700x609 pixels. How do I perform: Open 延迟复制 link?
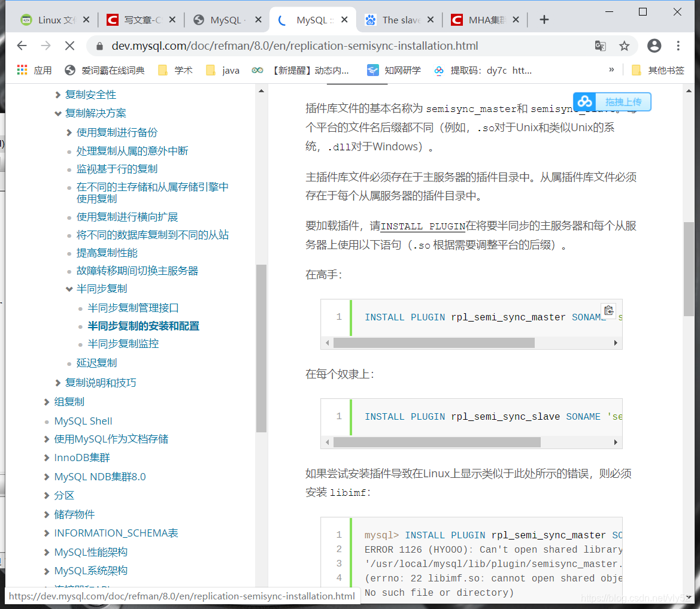96,363
